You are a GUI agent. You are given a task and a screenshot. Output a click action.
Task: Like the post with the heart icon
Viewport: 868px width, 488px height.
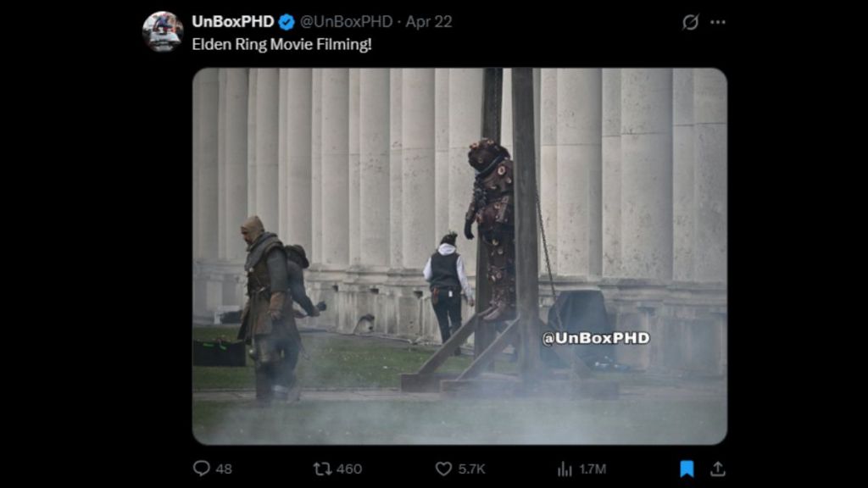443,469
